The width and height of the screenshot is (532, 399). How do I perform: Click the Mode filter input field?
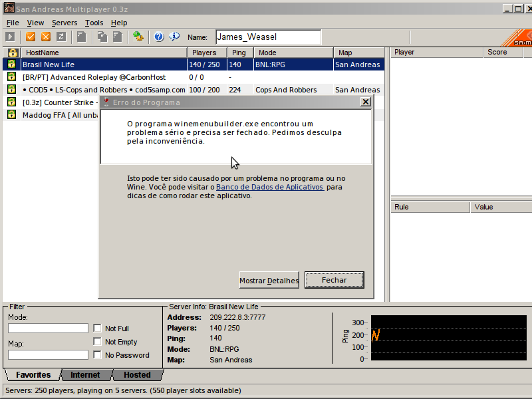point(48,328)
